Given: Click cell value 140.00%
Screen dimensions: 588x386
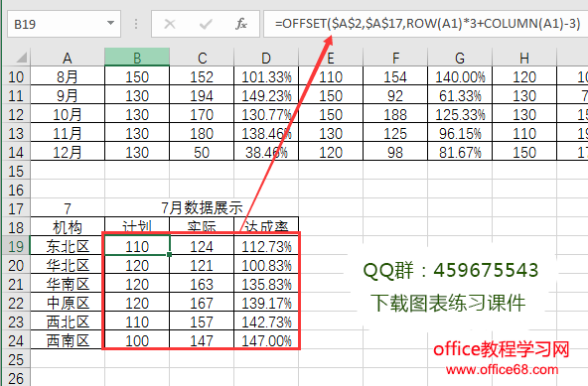Looking at the screenshot, I should pyautogui.click(x=460, y=76).
